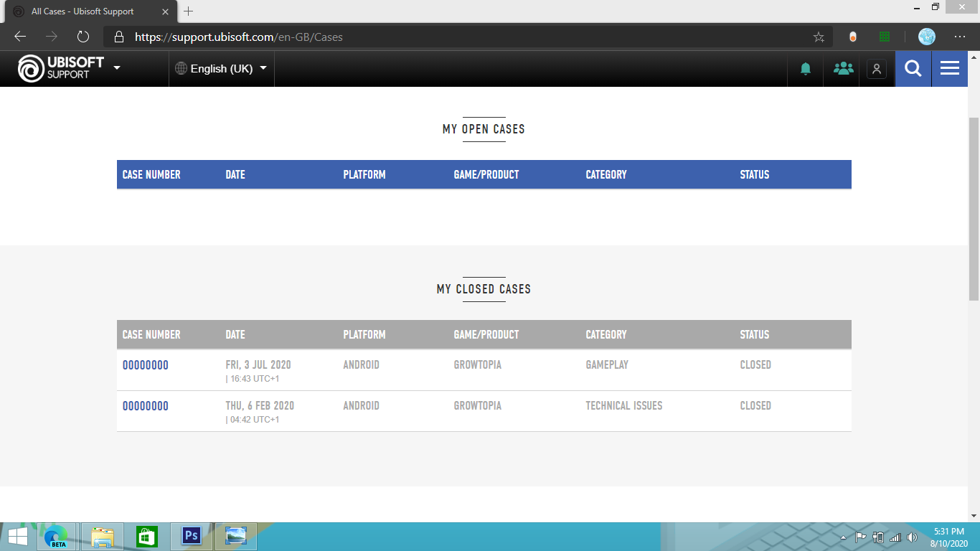Open the Action Center flag in the tray
This screenshot has height=551, width=980.
tap(861, 537)
